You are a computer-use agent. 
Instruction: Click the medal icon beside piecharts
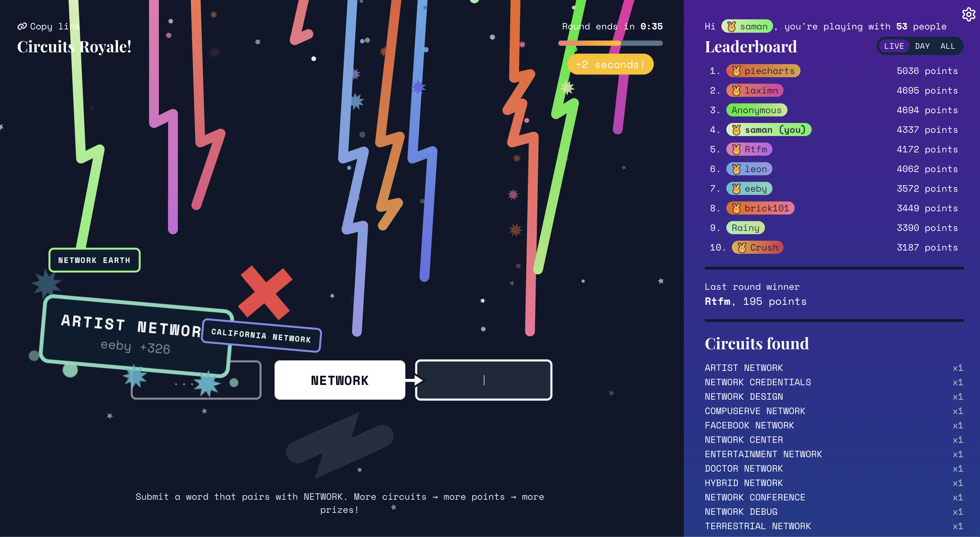pos(736,71)
